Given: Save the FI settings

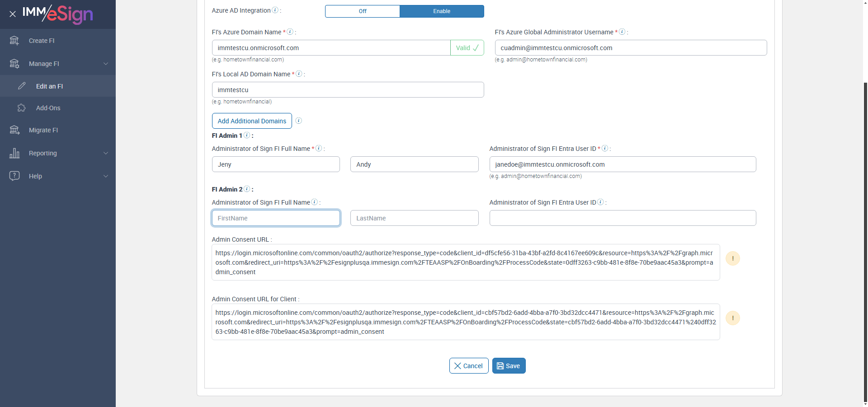Looking at the screenshot, I should [x=509, y=366].
